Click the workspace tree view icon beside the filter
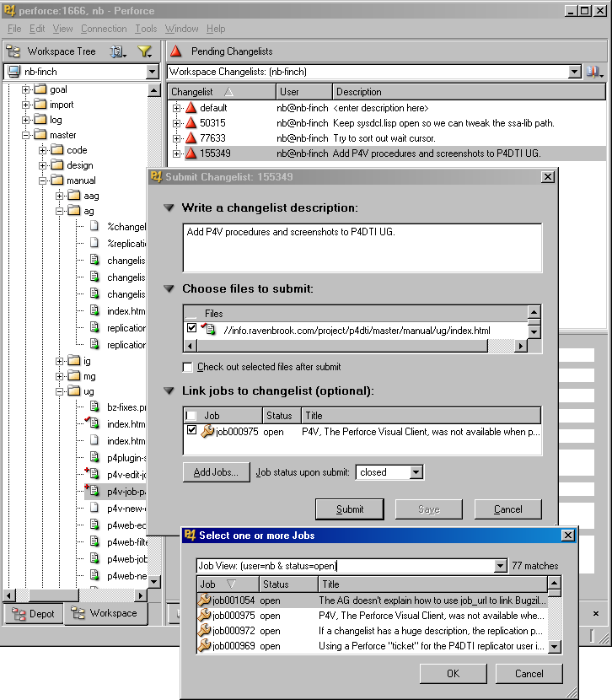Image resolution: width=612 pixels, height=700 pixels. [x=116, y=51]
